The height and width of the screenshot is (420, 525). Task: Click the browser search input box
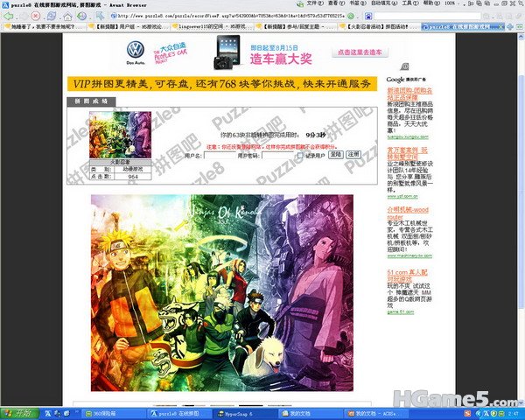pos(427,16)
